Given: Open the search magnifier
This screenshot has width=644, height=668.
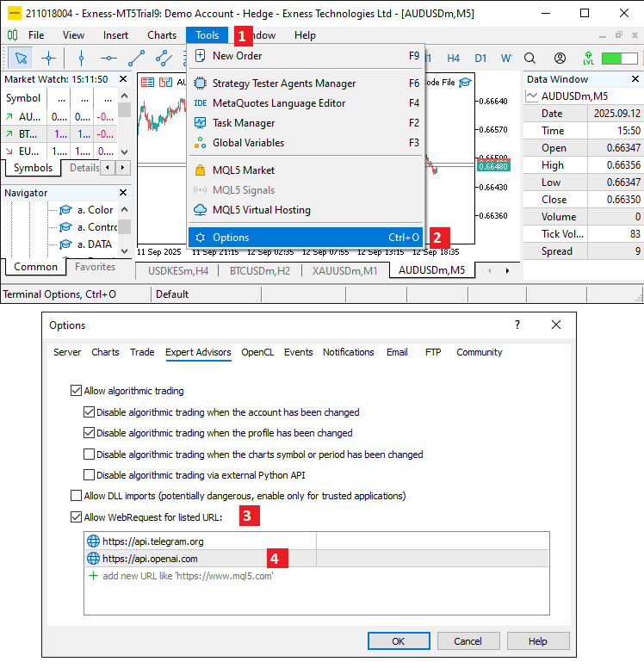Looking at the screenshot, I should point(529,58).
